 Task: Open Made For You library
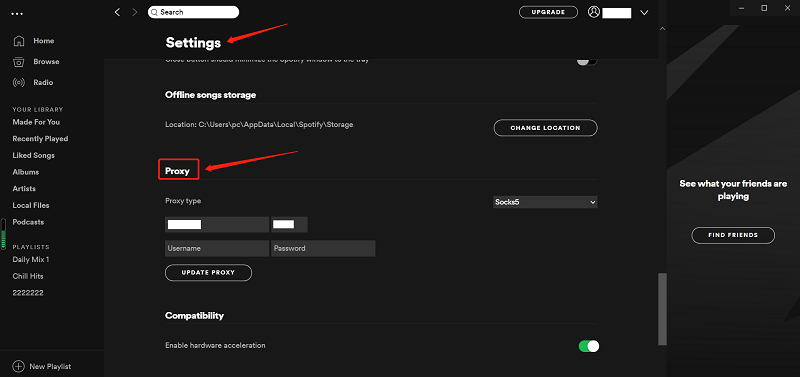[36, 122]
